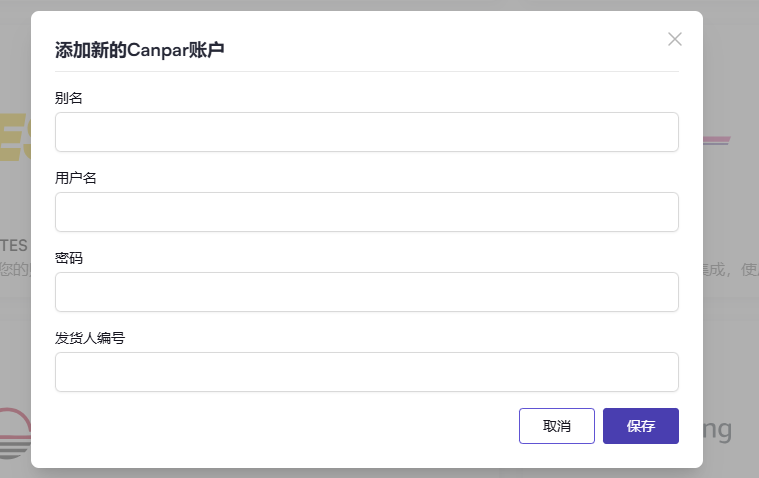The height and width of the screenshot is (478, 759).
Task: Click the 密码 field label
Action: coord(69,258)
